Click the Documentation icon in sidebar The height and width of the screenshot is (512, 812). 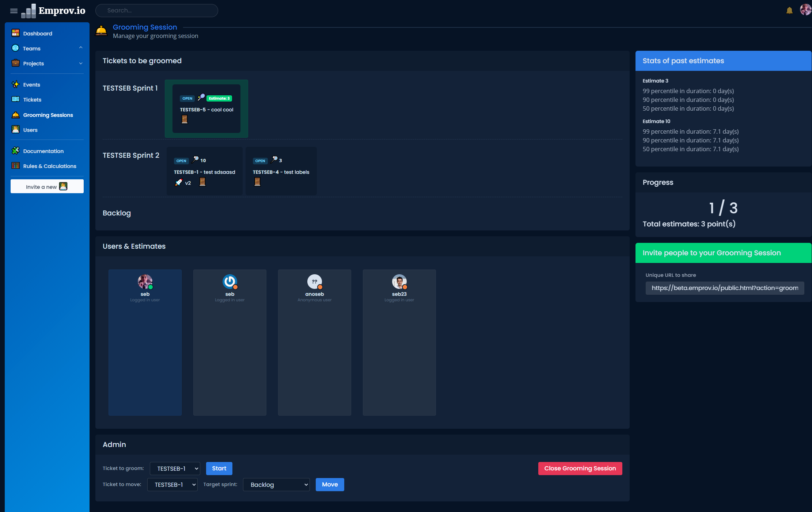(x=15, y=151)
